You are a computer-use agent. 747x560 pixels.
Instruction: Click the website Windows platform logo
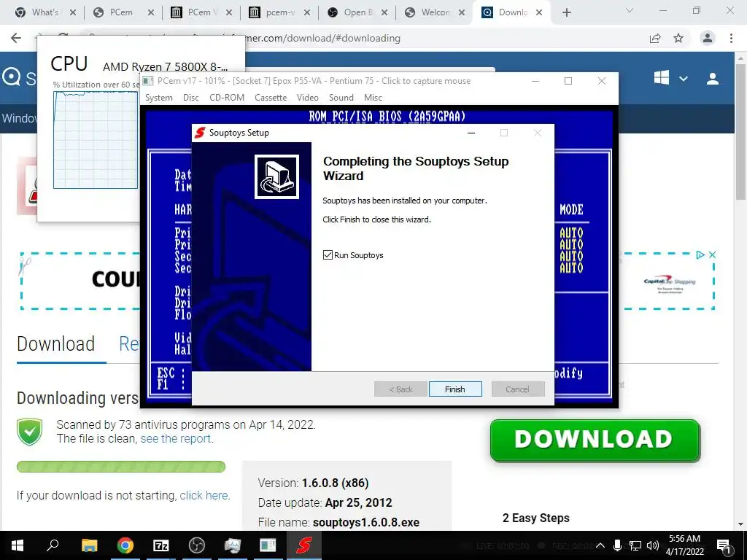tap(661, 78)
